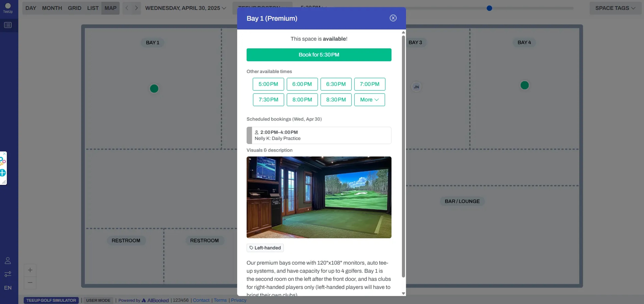The image size is (644, 304).
Task: Toggle the USER MODE badge
Action: coord(98,300)
